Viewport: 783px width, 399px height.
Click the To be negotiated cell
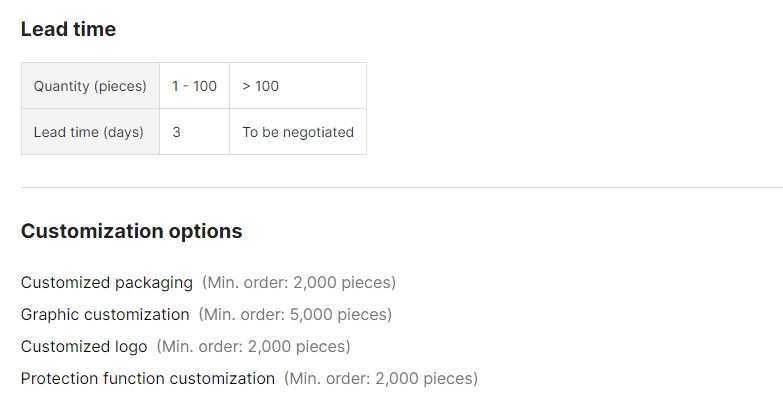click(298, 132)
